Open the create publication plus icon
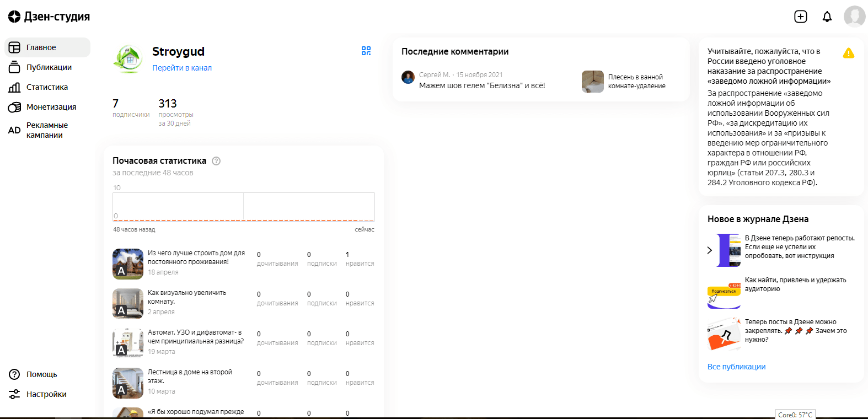The width and height of the screenshot is (868, 419). click(801, 17)
